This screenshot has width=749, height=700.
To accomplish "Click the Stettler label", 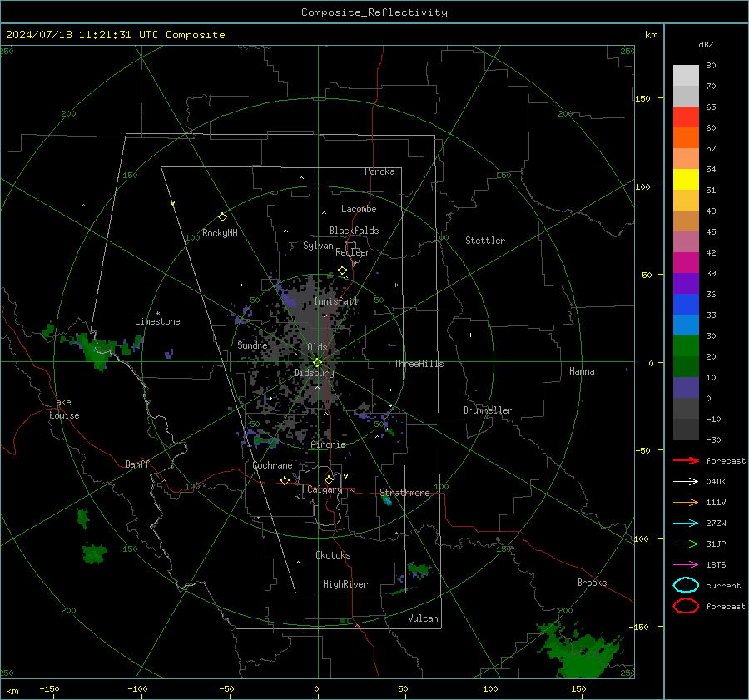I will tap(485, 241).
